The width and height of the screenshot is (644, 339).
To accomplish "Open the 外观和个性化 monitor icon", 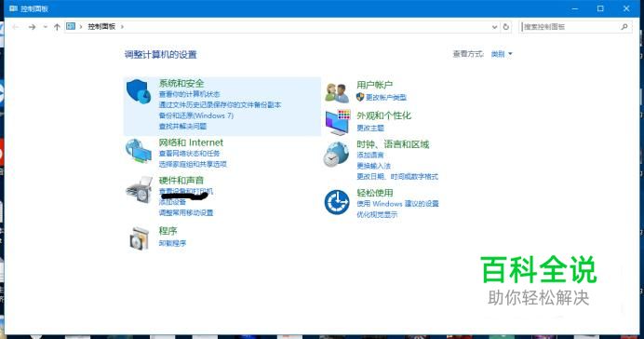I will 338,122.
